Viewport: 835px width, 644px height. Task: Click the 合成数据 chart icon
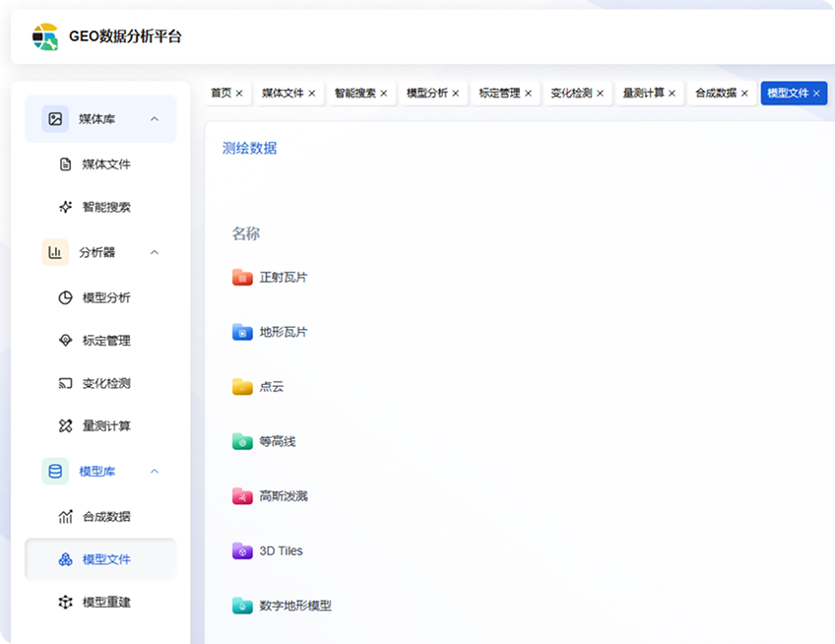[x=66, y=516]
